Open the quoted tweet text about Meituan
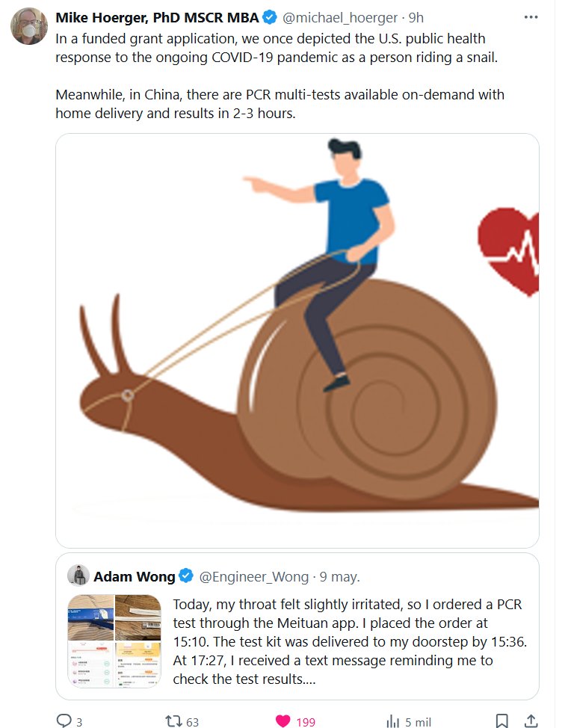 pos(351,641)
